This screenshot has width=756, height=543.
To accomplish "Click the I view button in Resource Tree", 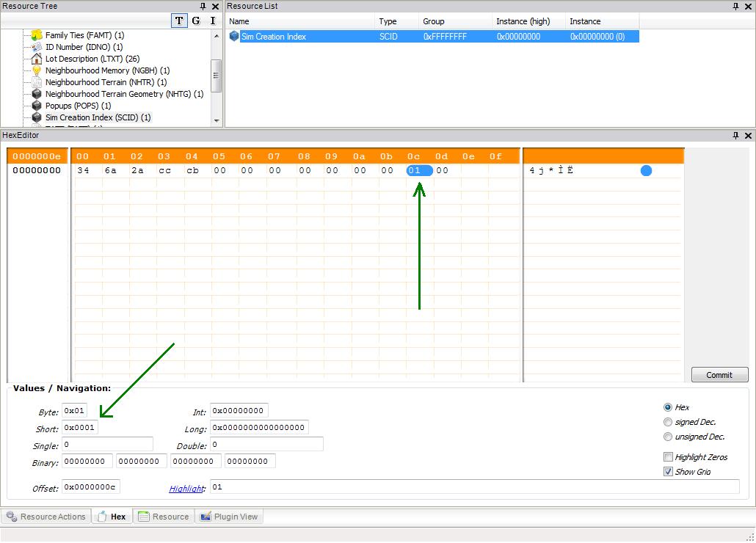I will [213, 21].
